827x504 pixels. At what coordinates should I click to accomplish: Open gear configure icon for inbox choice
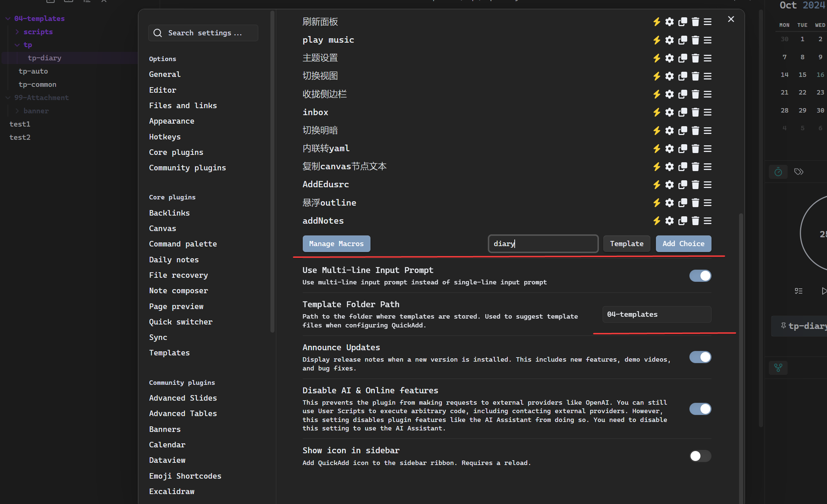click(670, 112)
